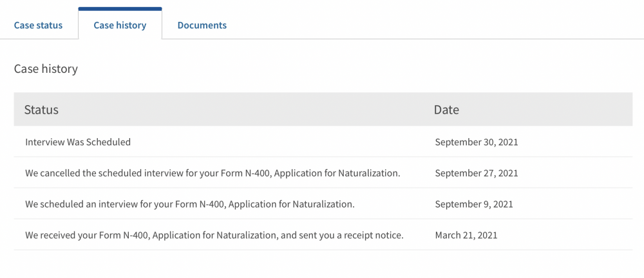Switch to the Case status tab
The height and width of the screenshot is (278, 644).
38,25
